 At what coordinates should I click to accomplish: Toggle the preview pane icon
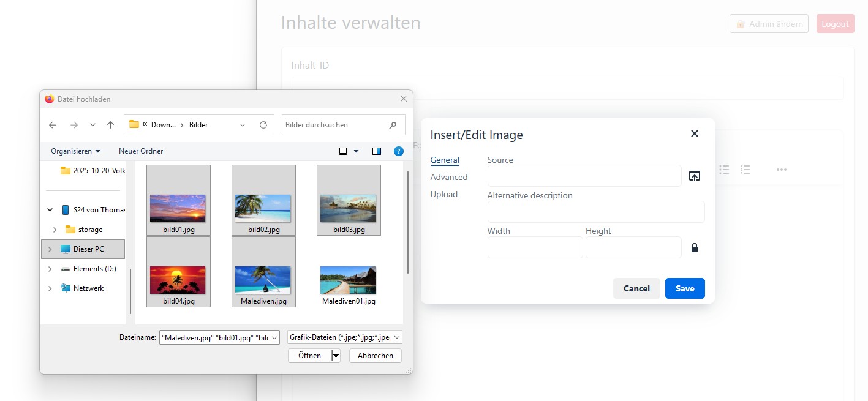point(377,151)
